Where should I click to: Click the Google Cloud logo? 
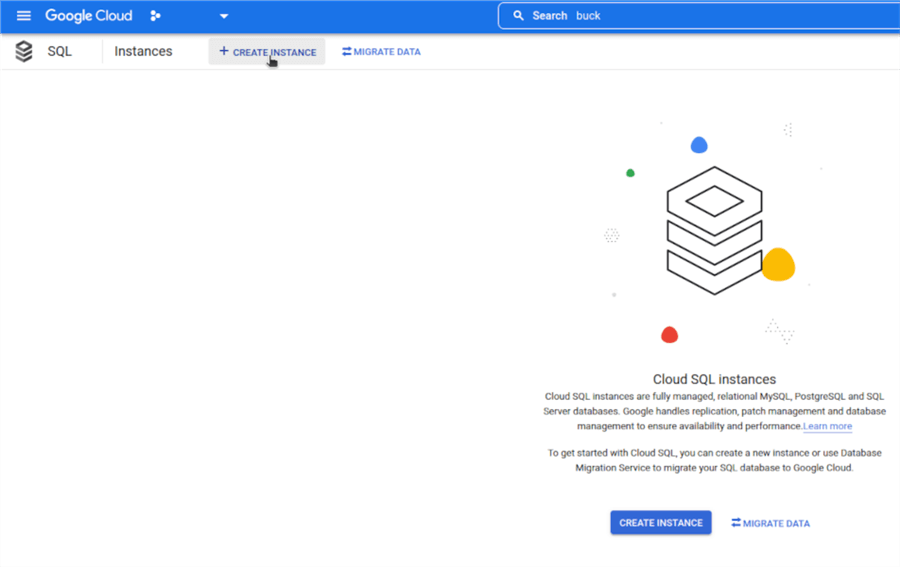[x=88, y=15]
